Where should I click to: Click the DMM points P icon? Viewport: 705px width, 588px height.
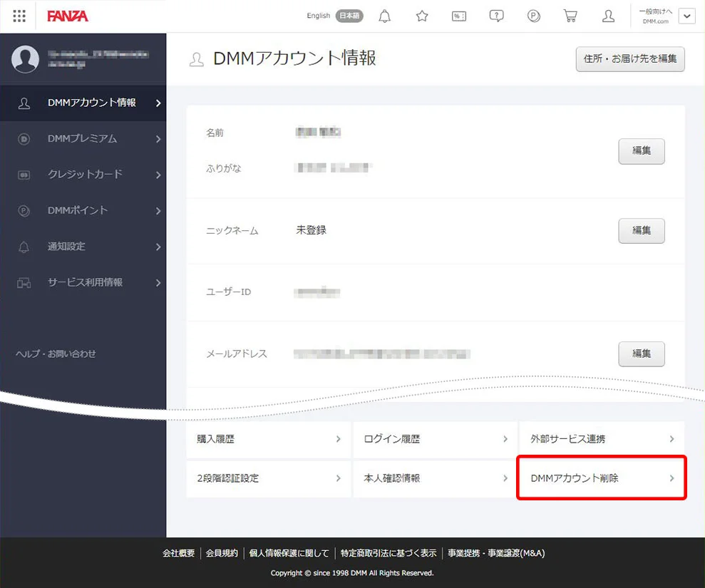534,16
